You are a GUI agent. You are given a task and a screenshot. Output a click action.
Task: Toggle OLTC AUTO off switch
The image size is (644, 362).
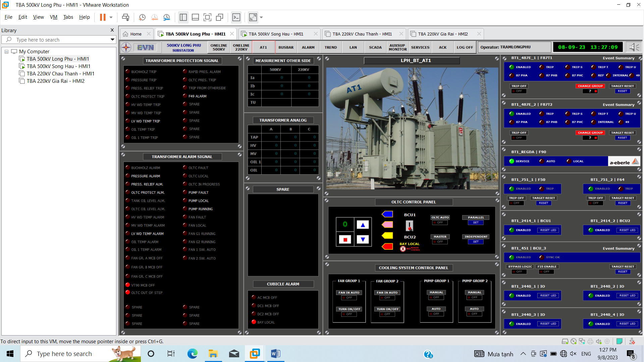point(440,223)
